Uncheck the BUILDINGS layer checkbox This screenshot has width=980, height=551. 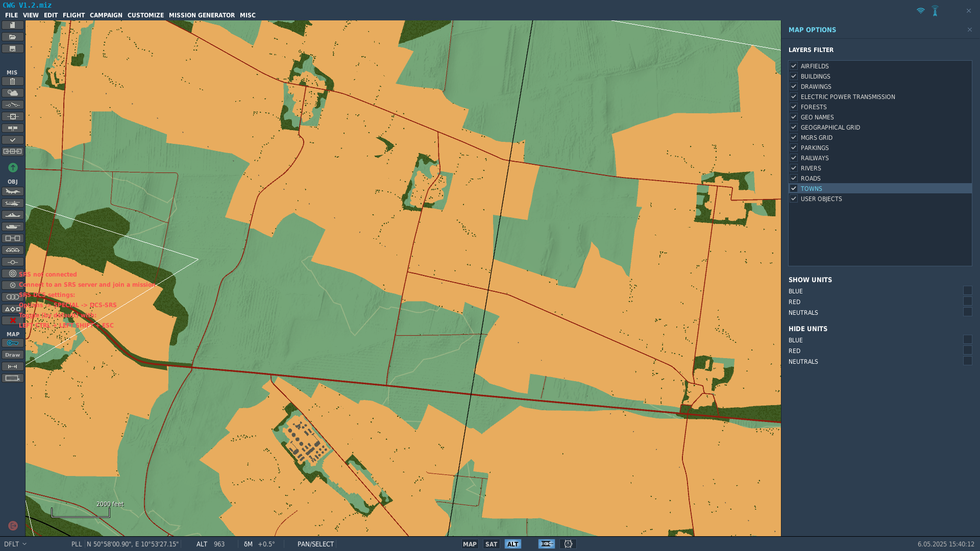point(794,76)
